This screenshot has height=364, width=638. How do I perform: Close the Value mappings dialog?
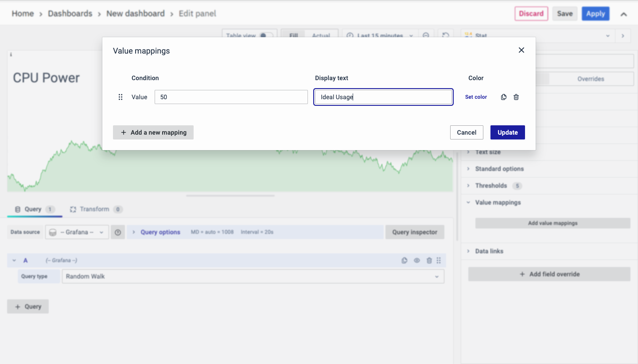[x=521, y=50]
